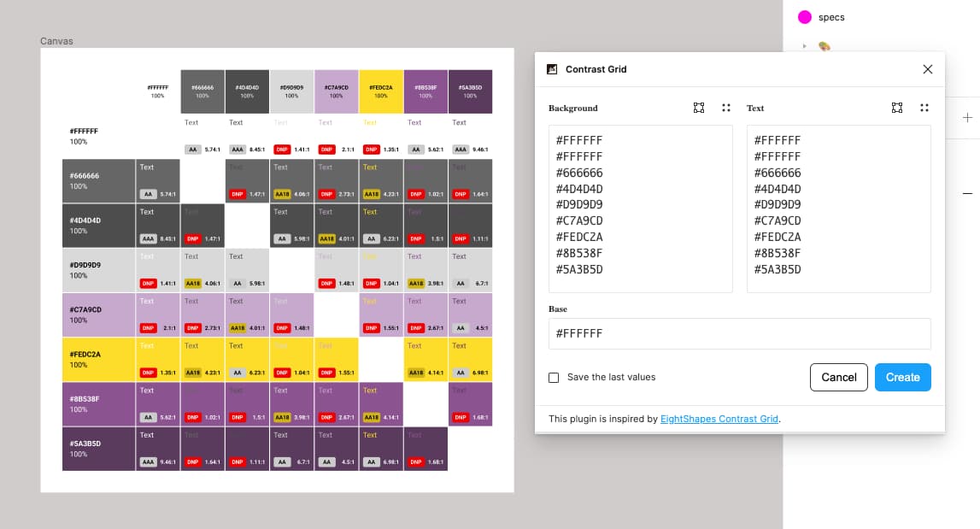Click the selection-frame icon beside Background label
Viewport: 980px width, 529px height.
point(699,108)
